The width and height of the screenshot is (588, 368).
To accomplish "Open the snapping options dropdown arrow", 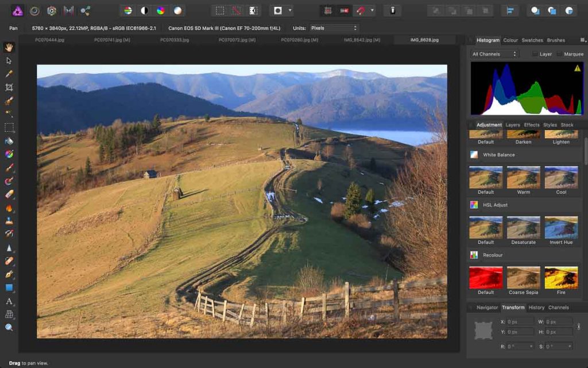I will (372, 10).
